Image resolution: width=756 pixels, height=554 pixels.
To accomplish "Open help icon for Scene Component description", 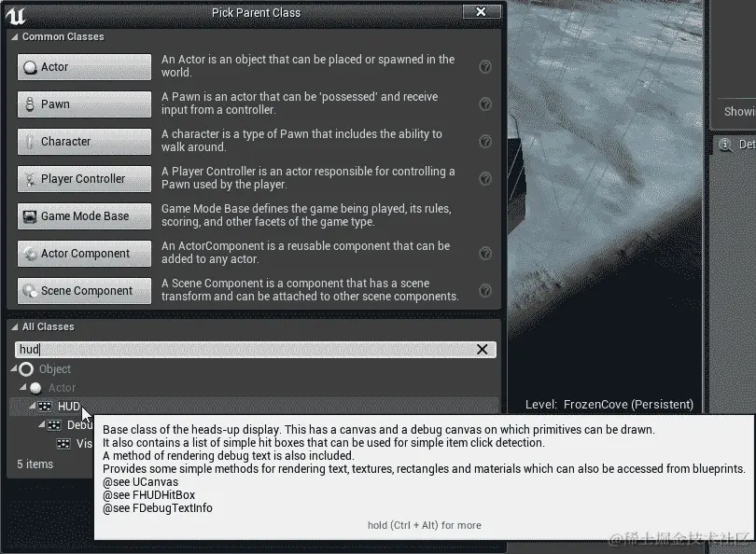I will 485,290.
